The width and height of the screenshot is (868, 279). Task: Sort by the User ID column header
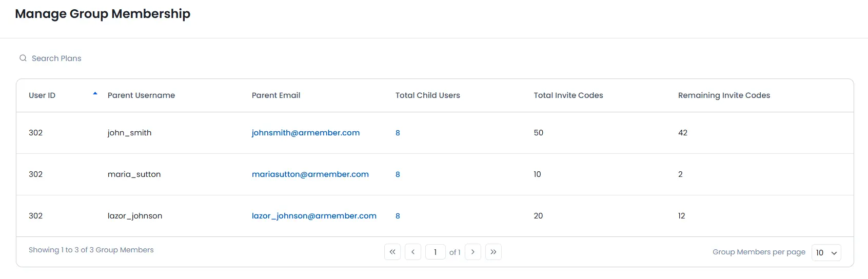42,95
